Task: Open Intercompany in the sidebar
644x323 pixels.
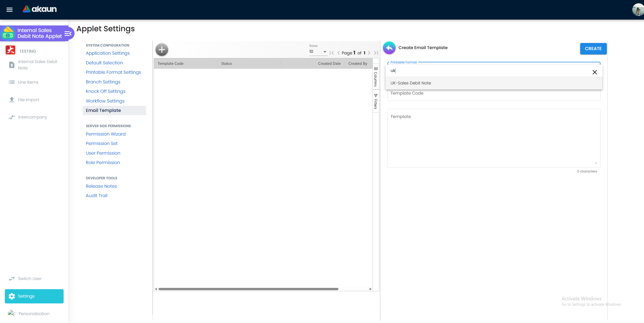Action: tap(32, 117)
